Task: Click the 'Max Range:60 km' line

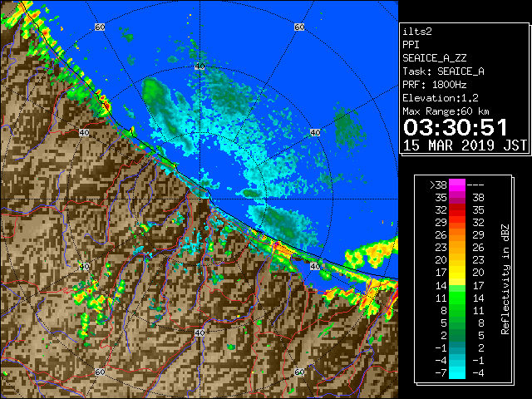Action: [446, 111]
